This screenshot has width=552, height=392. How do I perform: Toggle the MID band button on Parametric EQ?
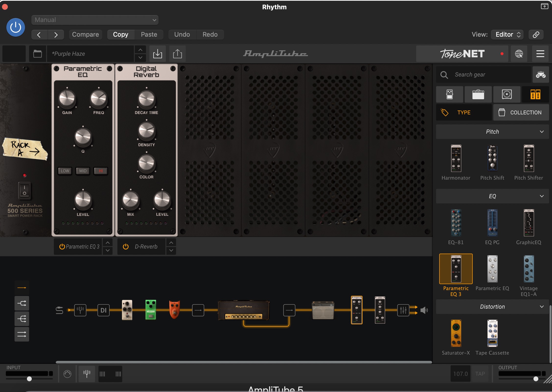point(83,171)
